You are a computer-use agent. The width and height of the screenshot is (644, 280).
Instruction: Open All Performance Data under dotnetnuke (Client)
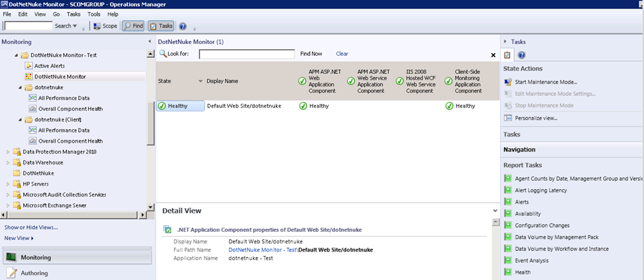64,130
